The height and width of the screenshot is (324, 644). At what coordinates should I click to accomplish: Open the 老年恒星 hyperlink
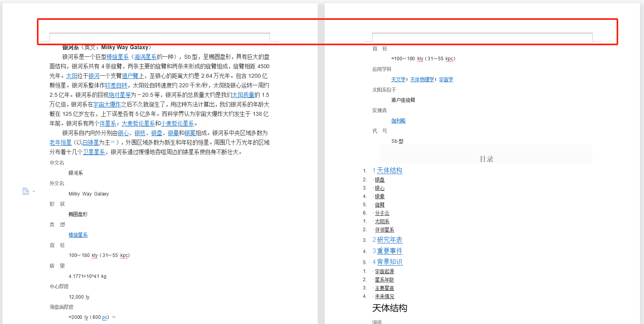click(x=60, y=142)
